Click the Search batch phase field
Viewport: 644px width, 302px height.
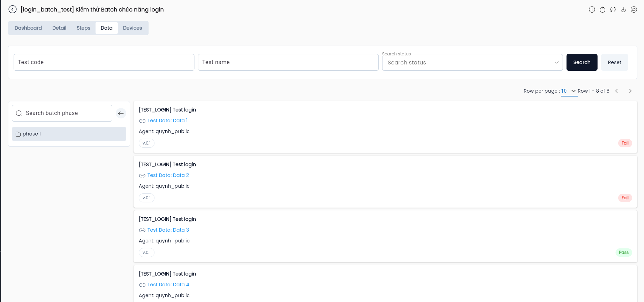pos(62,113)
